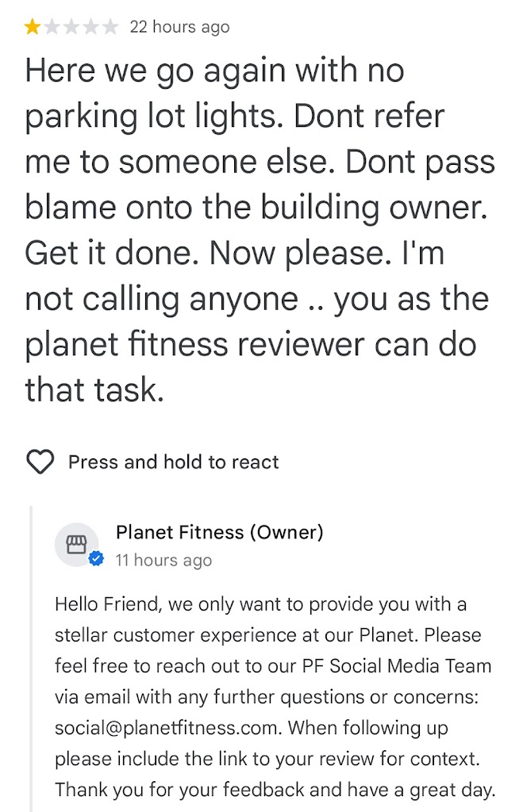Open the "Planet Fitness (Owner)" profile name
Screen dimensions: 527x812
pos(219,533)
